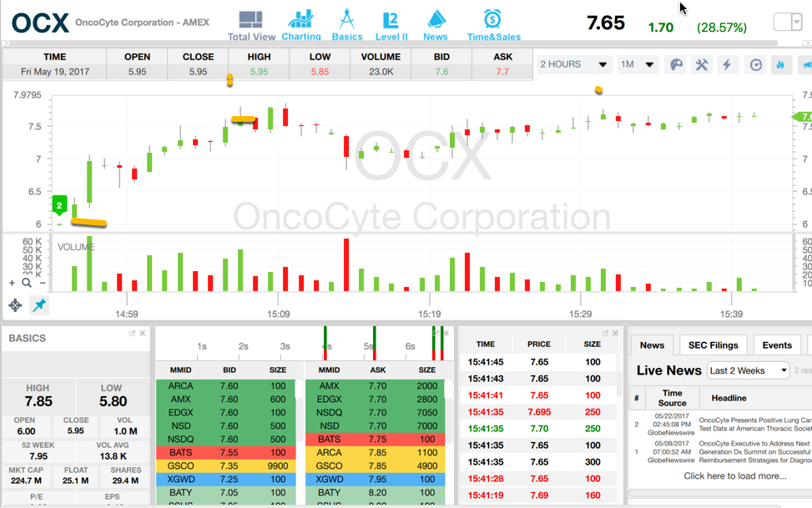
Task: Select the XGWD 7.25 bid row
Action: [226, 480]
